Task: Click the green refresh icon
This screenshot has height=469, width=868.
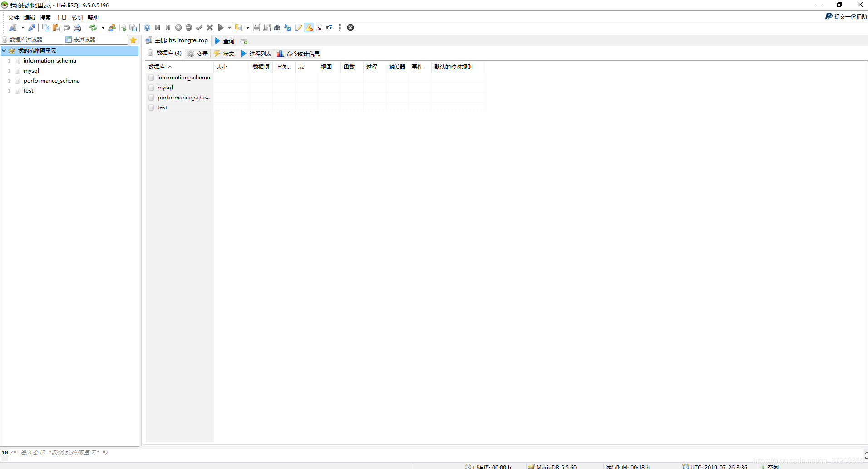Action: click(x=93, y=28)
